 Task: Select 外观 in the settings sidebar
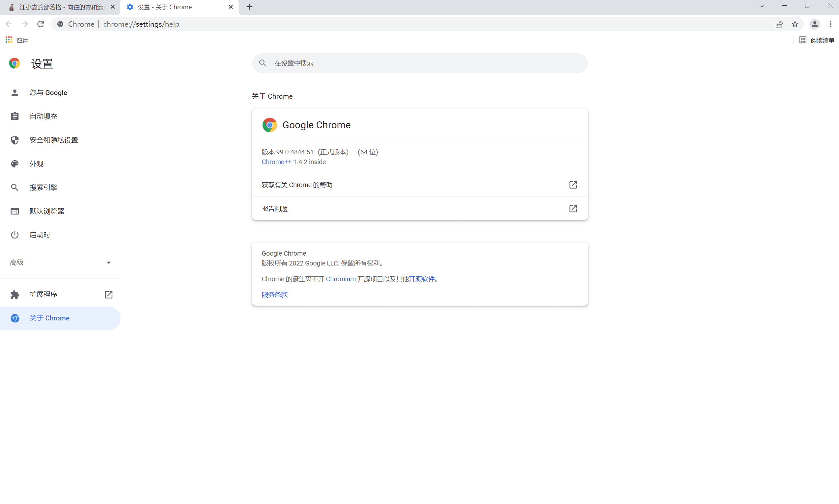(36, 164)
